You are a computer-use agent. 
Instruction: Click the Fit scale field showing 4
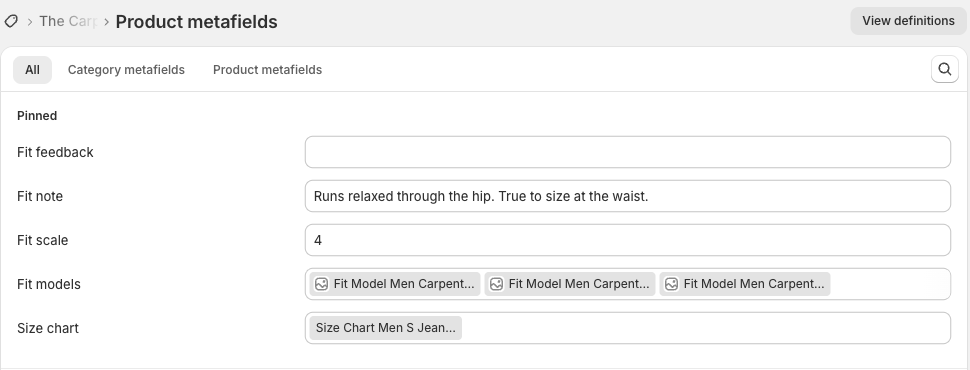point(627,240)
